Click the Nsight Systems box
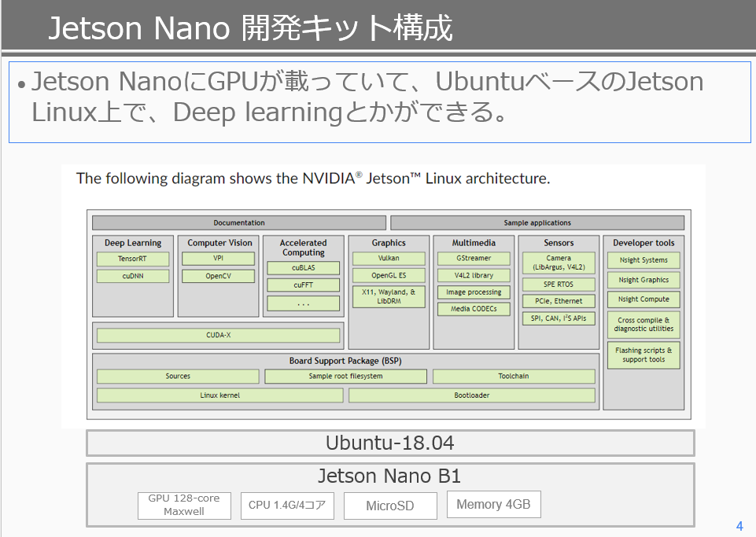The image size is (756, 537). 644,260
